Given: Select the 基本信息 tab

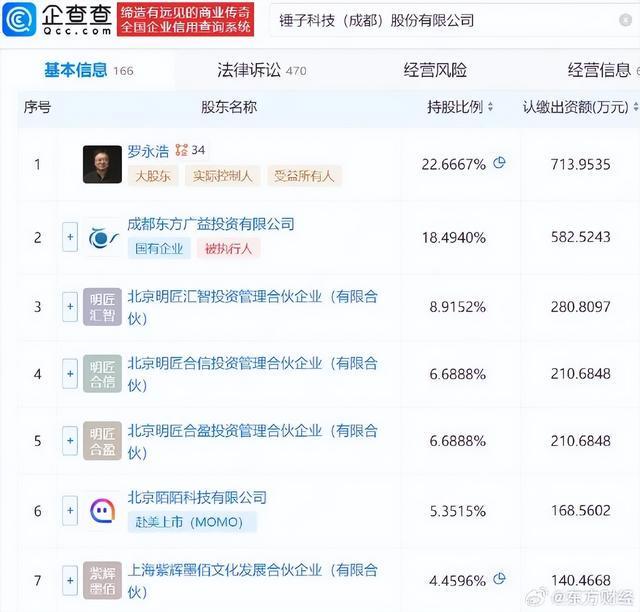Looking at the screenshot, I should (76, 70).
